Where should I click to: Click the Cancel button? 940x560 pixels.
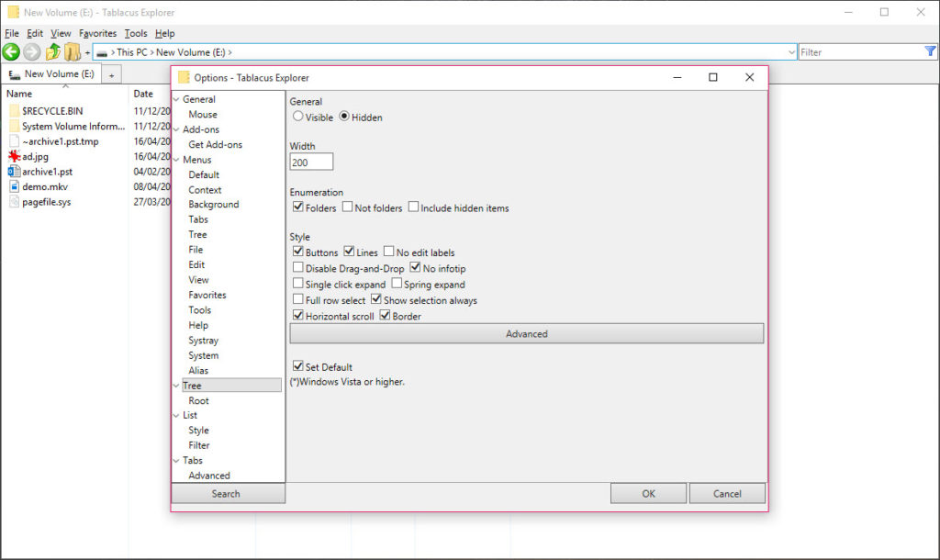pyautogui.click(x=727, y=494)
